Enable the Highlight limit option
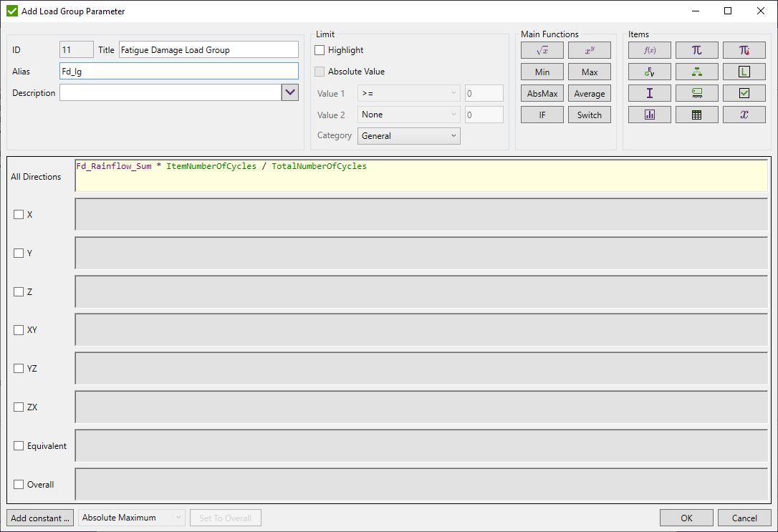This screenshot has height=532, width=778. [x=319, y=50]
